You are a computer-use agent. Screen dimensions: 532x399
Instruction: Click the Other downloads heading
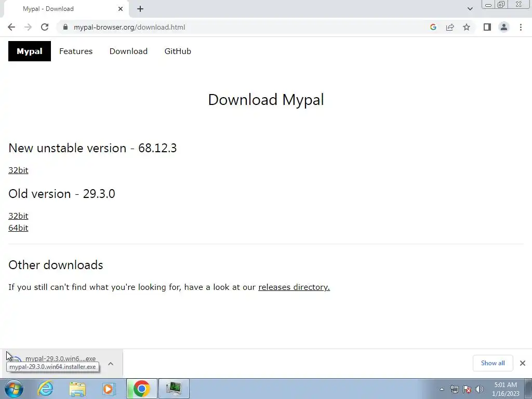(56, 265)
